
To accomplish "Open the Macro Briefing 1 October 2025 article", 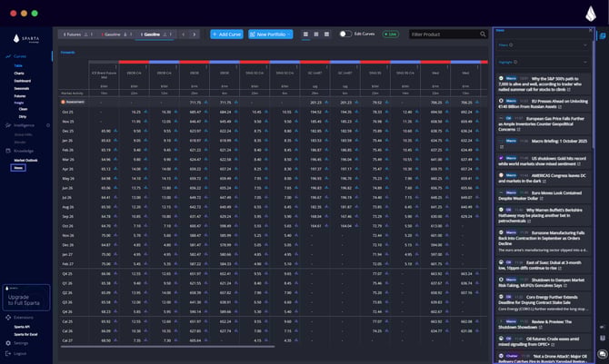I will coord(546,141).
